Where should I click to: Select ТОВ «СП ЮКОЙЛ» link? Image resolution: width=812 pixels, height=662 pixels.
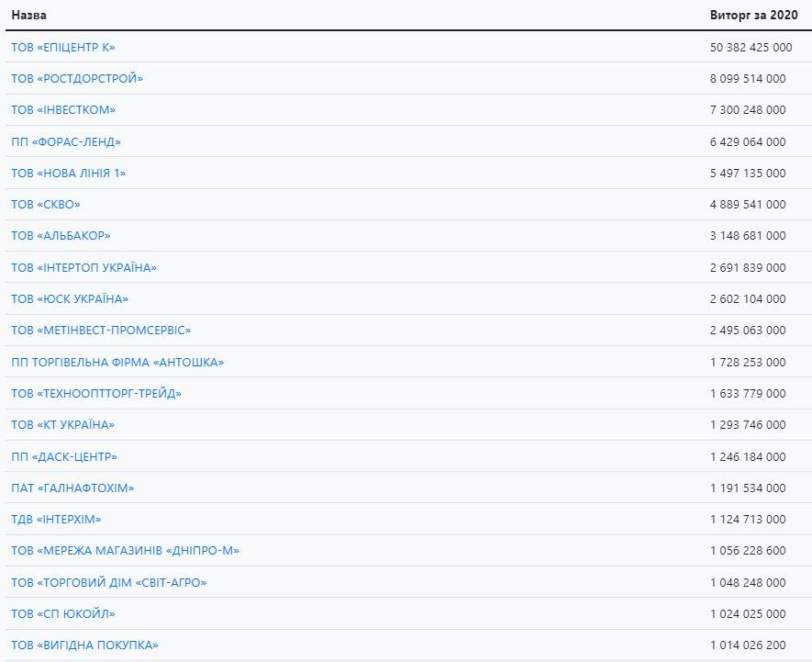tap(63, 613)
